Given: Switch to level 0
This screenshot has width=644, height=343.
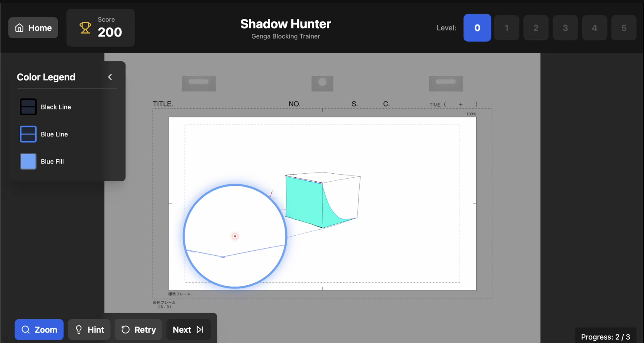Looking at the screenshot, I should click(477, 28).
